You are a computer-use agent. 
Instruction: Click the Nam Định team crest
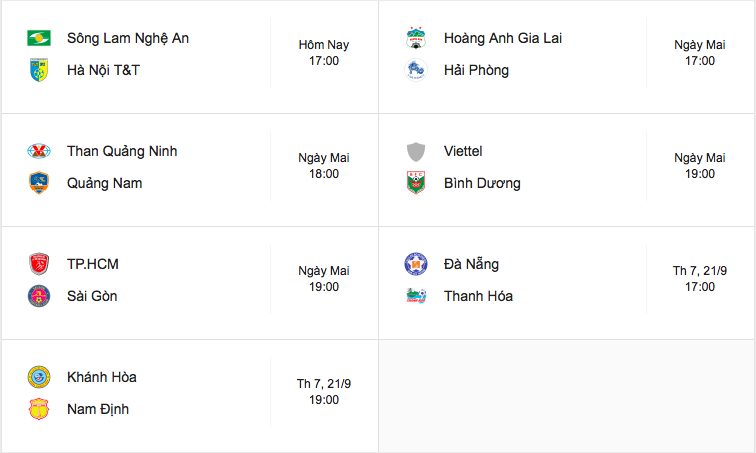[39, 409]
